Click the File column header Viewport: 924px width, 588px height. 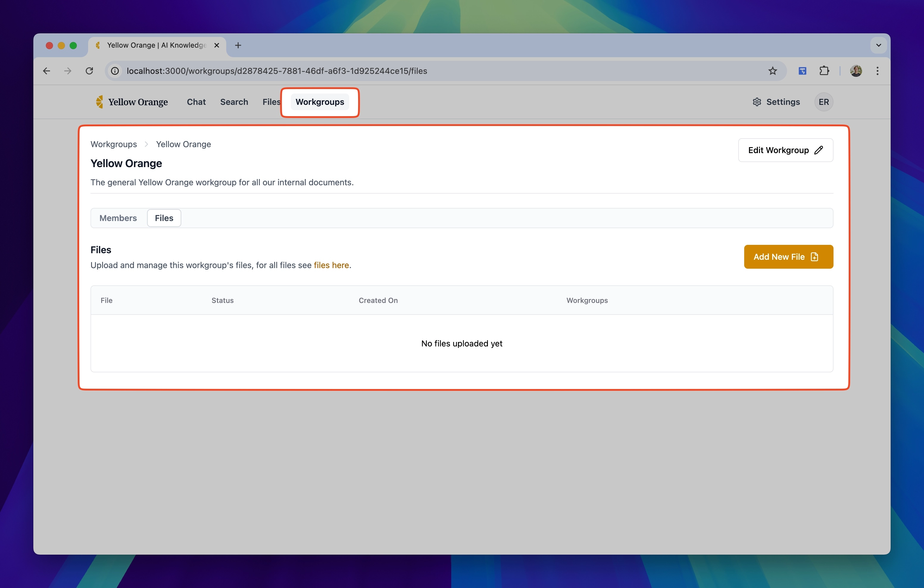(106, 300)
